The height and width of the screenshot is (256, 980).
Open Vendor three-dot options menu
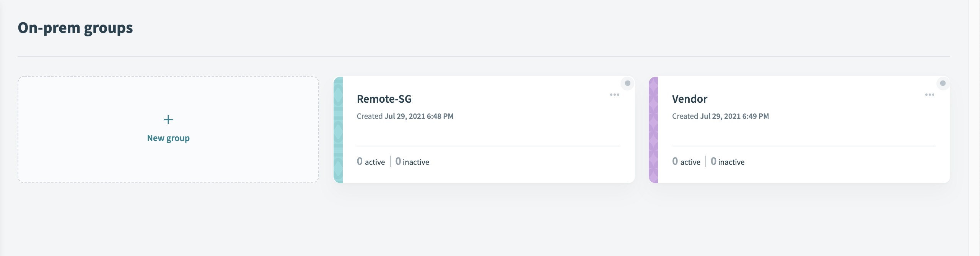(x=930, y=95)
